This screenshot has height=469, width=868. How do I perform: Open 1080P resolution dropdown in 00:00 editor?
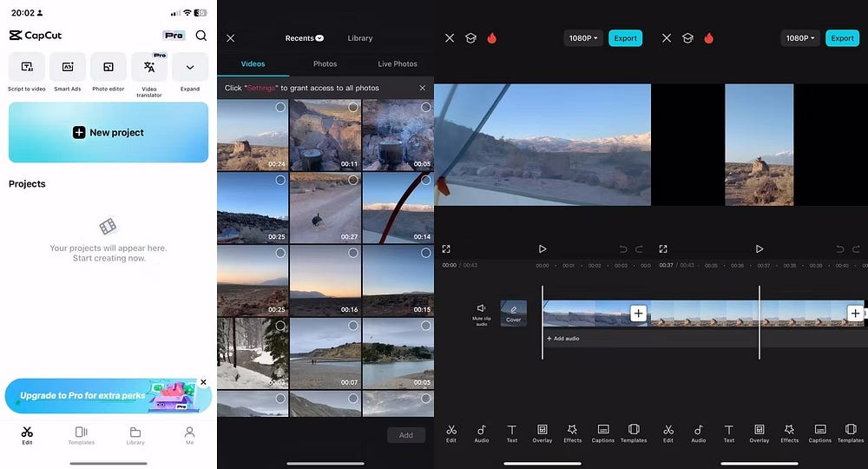[x=583, y=38]
